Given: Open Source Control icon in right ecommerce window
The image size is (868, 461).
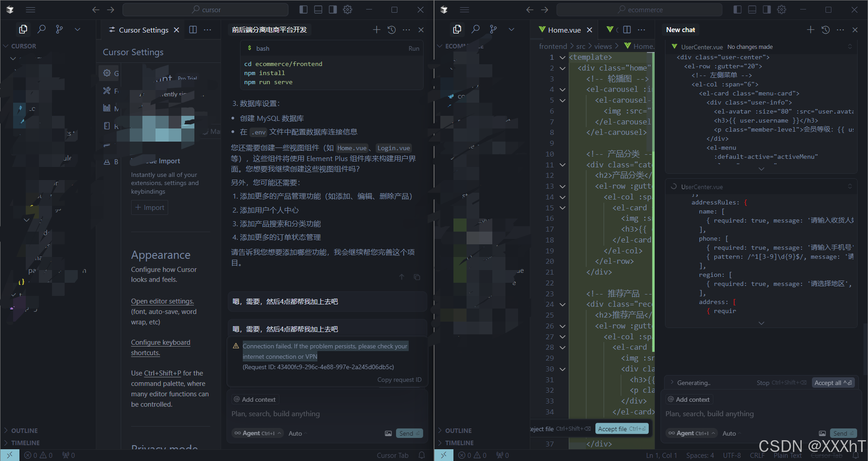Looking at the screenshot, I should 493,29.
